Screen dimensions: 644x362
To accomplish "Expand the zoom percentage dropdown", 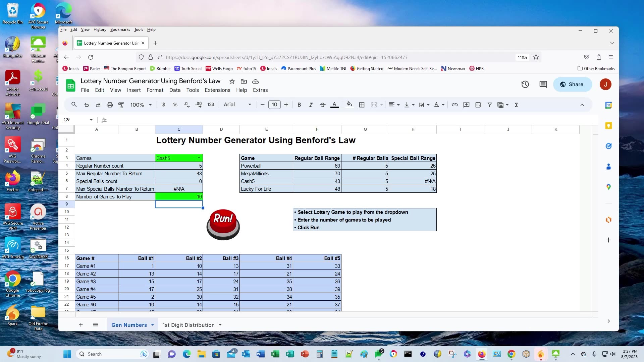I will [150, 105].
